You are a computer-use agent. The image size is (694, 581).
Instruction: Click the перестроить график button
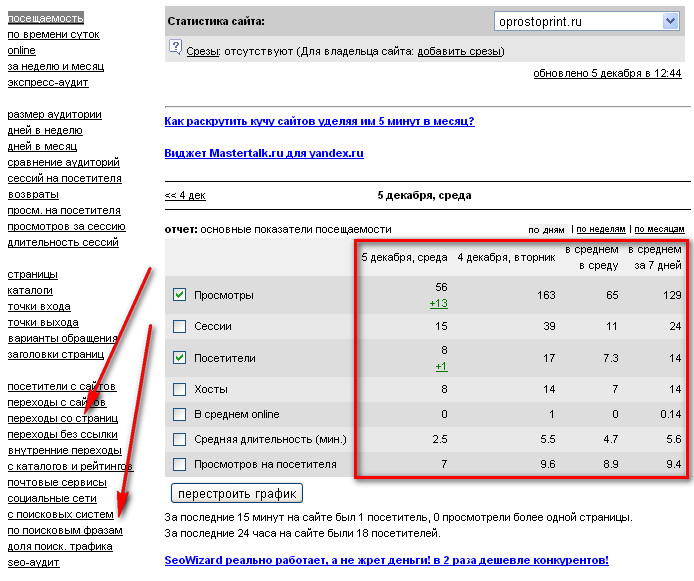point(237,493)
